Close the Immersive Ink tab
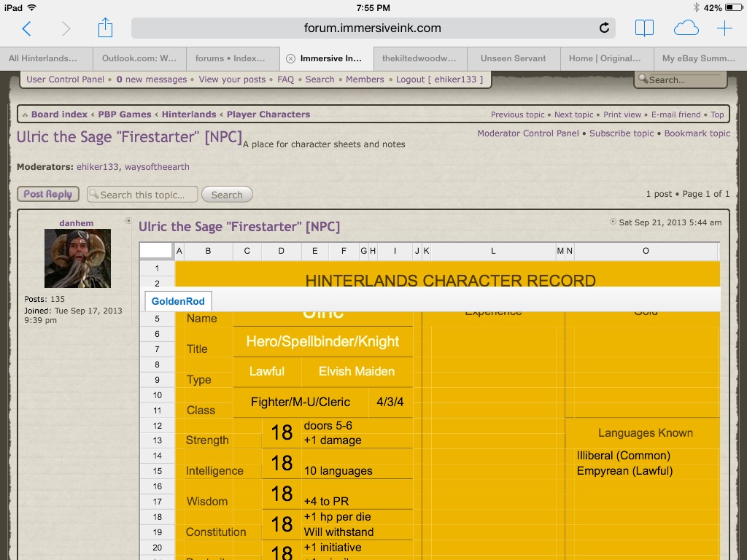 [x=290, y=59]
